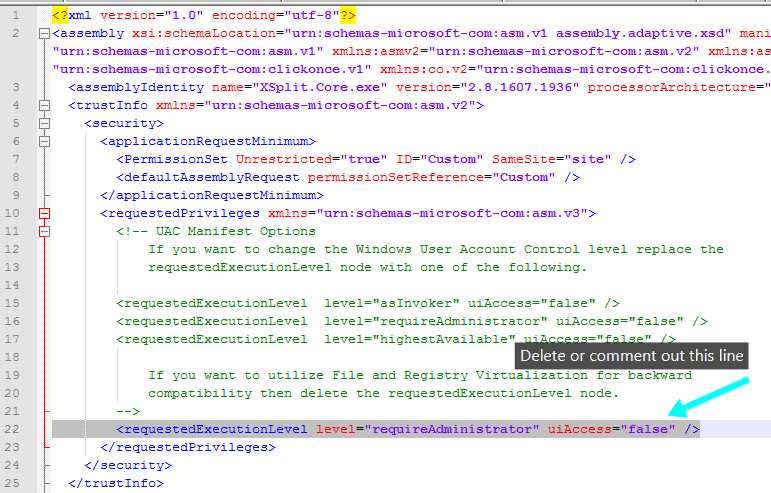The height and width of the screenshot is (493, 771).
Task: Click the cyan arrow annotation
Action: [x=709, y=399]
